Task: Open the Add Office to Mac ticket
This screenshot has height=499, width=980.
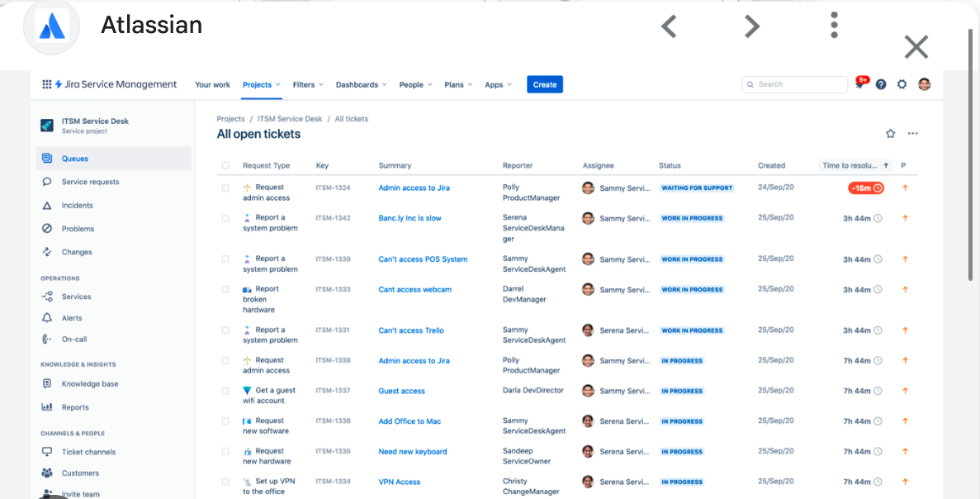Action: click(x=410, y=421)
